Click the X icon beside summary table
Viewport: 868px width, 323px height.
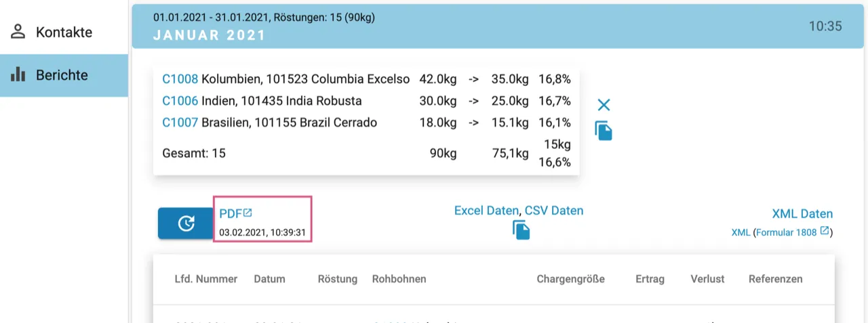tap(604, 105)
